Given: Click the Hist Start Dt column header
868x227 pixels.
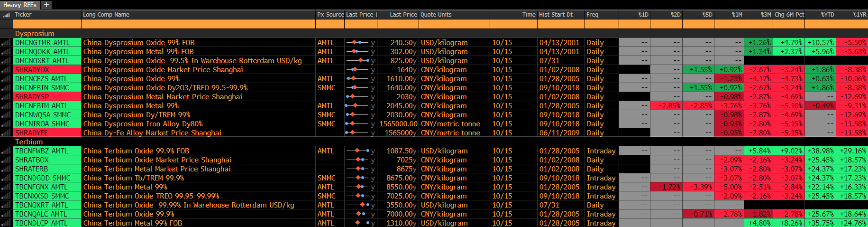Looking at the screenshot, I should (x=561, y=15).
